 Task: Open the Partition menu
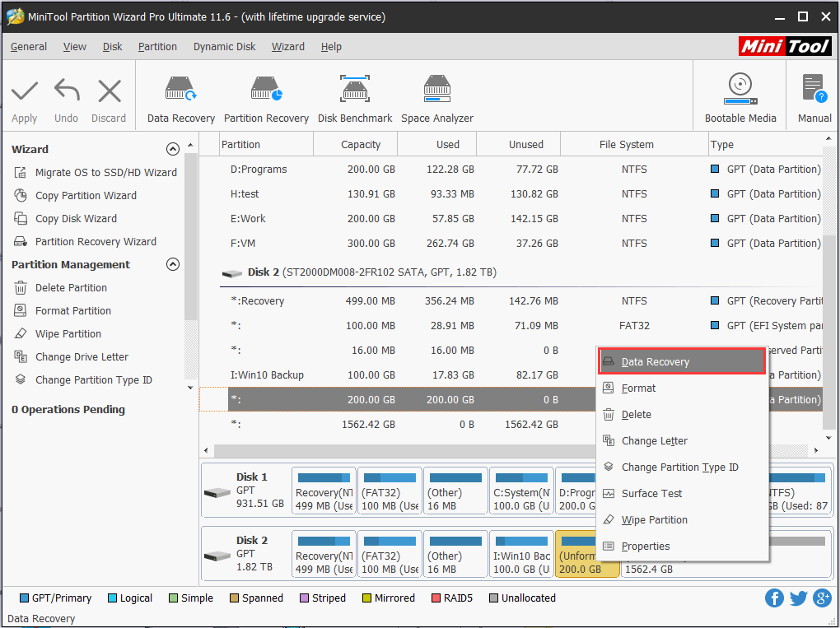(157, 47)
